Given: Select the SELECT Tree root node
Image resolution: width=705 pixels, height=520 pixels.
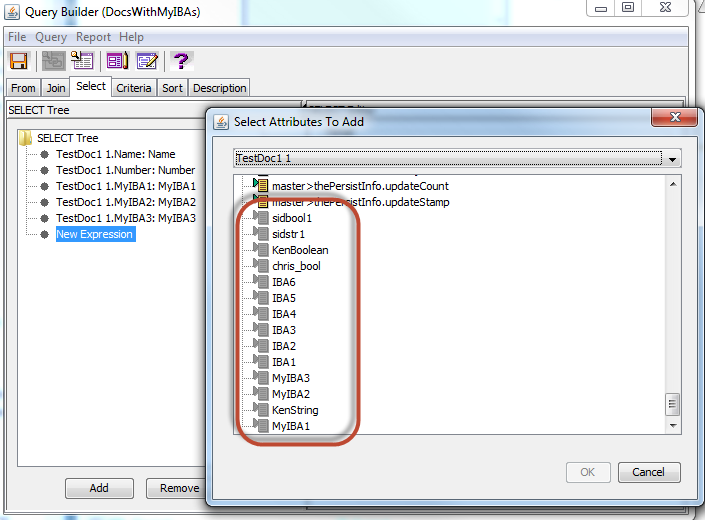Looking at the screenshot, I should pyautogui.click(x=67, y=138).
